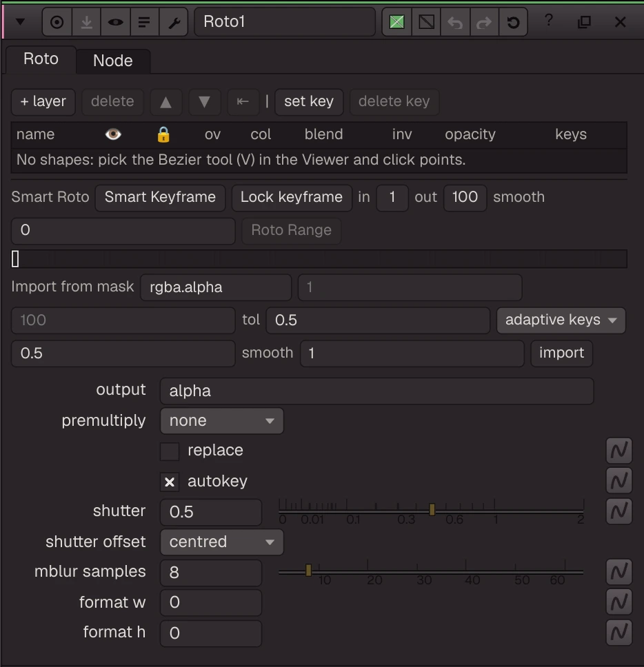Edit the Roto1 node name field
This screenshot has width=644, height=667.
point(285,21)
